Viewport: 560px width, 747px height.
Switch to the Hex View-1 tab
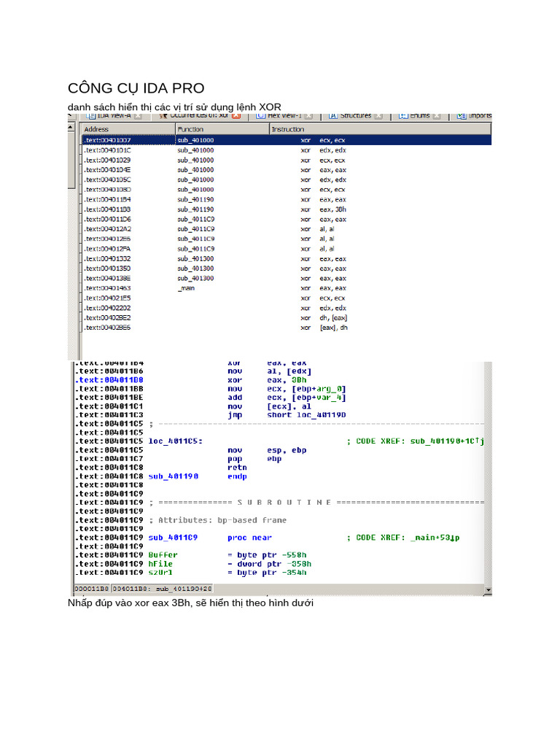click(284, 116)
